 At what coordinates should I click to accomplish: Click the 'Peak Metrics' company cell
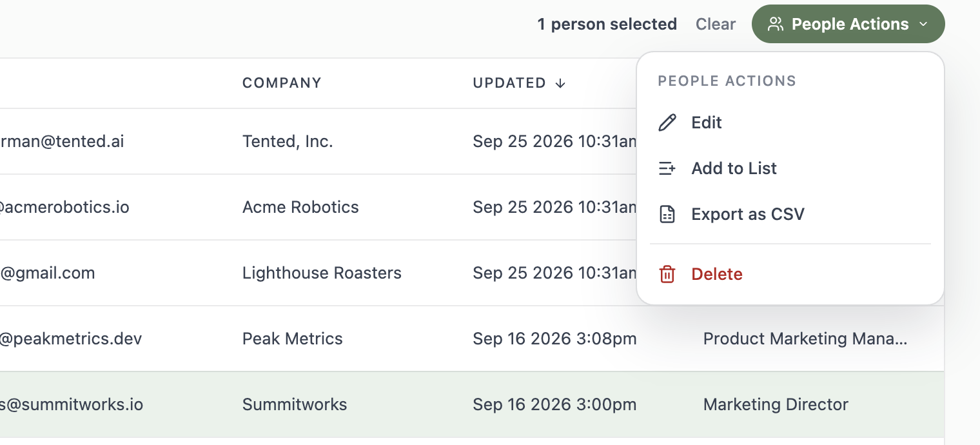tap(293, 339)
